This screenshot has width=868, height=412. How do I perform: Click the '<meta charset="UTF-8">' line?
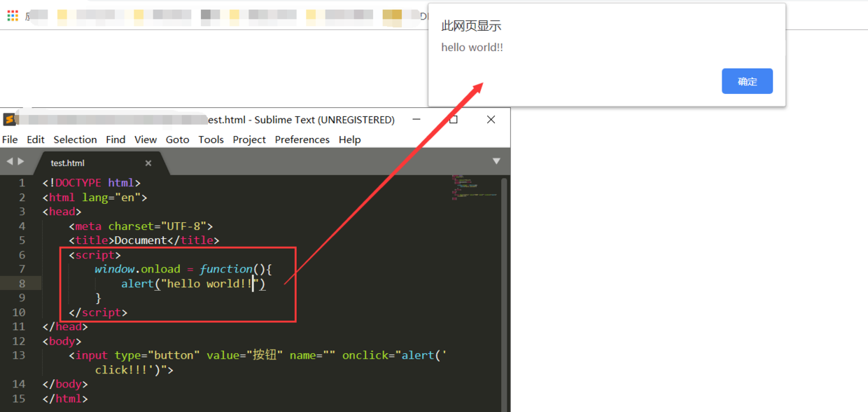tap(141, 226)
